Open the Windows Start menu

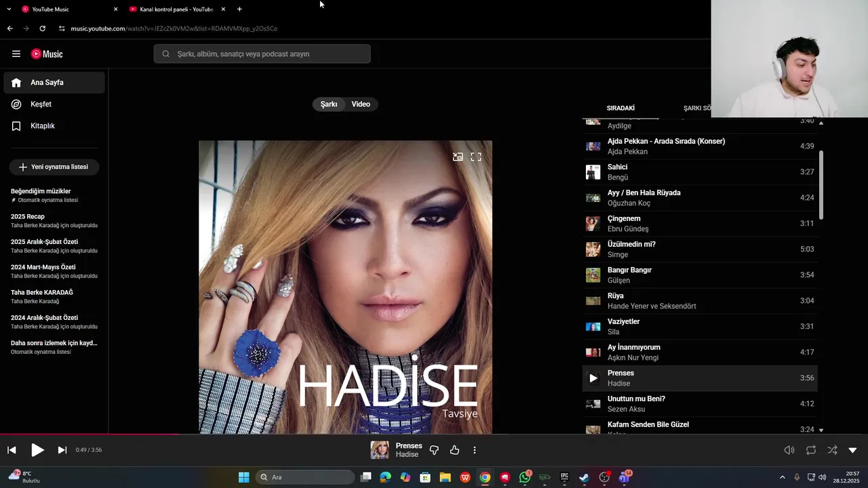(x=243, y=477)
